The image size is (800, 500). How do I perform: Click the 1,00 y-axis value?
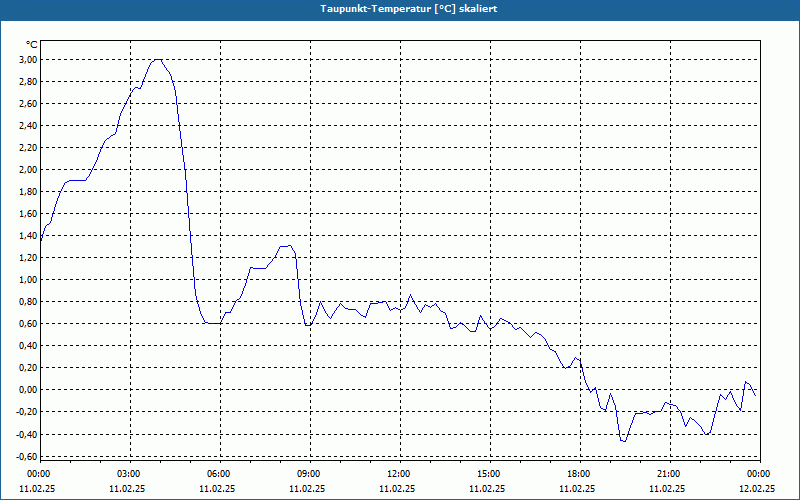click(28, 280)
